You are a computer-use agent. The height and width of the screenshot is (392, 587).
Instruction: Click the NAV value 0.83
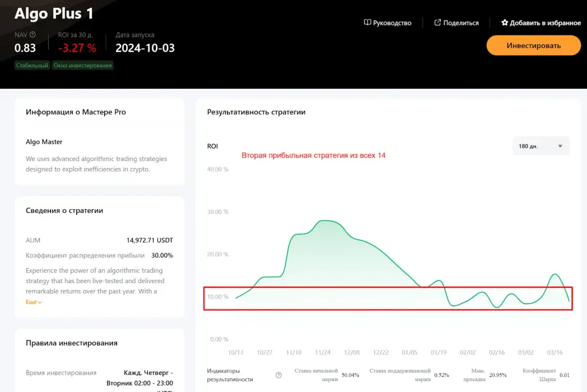tap(25, 48)
